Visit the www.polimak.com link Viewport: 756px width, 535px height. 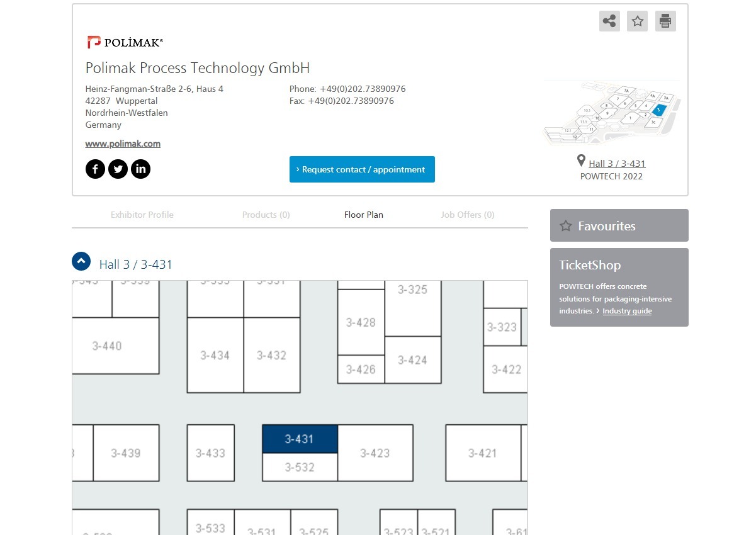[x=123, y=144]
